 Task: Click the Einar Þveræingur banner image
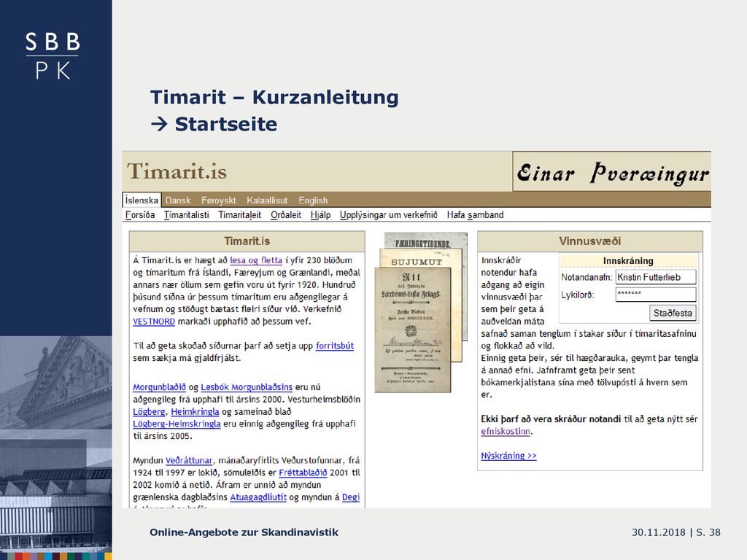coord(612,171)
